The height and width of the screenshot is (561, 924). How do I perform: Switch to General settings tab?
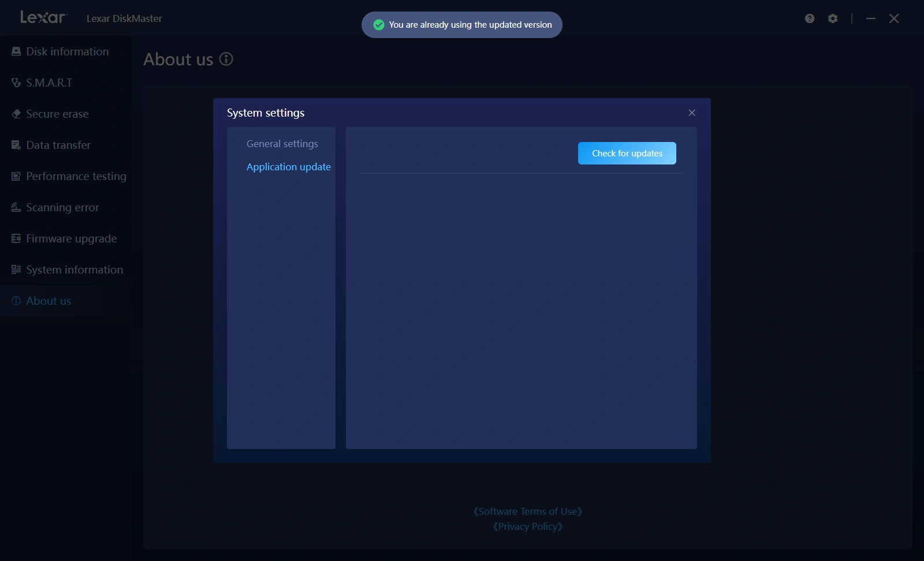pyautogui.click(x=282, y=144)
